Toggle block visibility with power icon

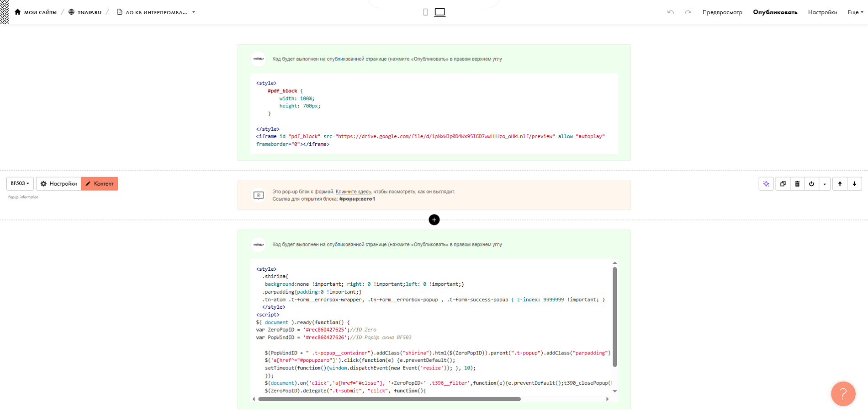811,184
